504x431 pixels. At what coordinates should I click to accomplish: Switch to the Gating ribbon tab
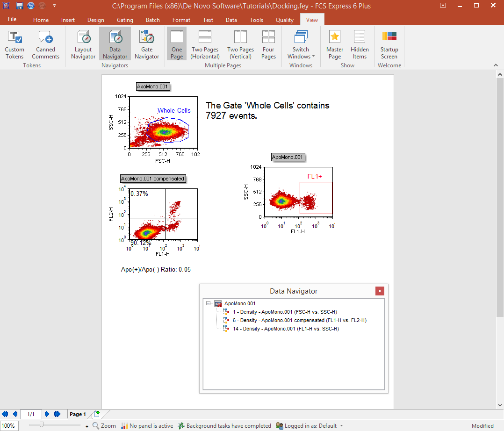click(125, 20)
